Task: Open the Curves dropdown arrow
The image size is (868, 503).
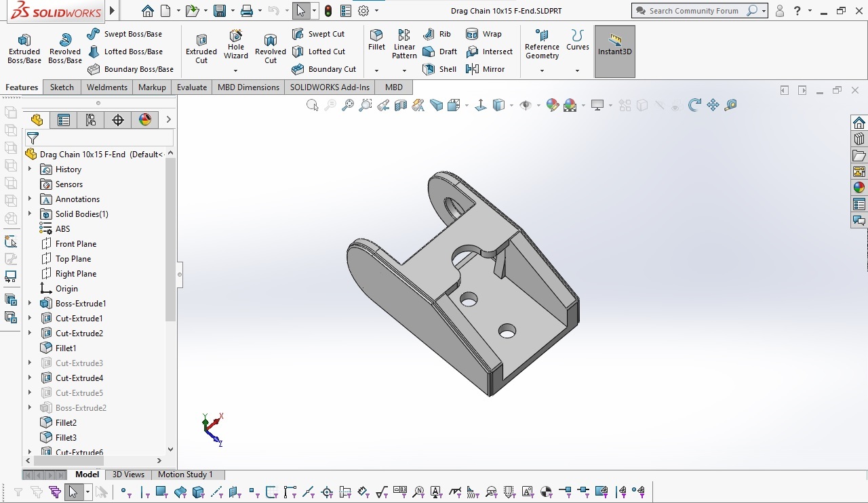Action: 578,71
